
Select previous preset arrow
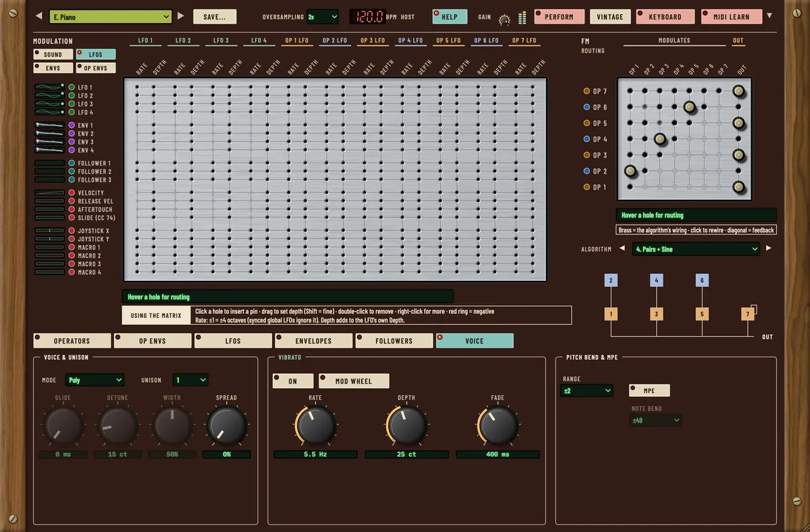[38, 16]
